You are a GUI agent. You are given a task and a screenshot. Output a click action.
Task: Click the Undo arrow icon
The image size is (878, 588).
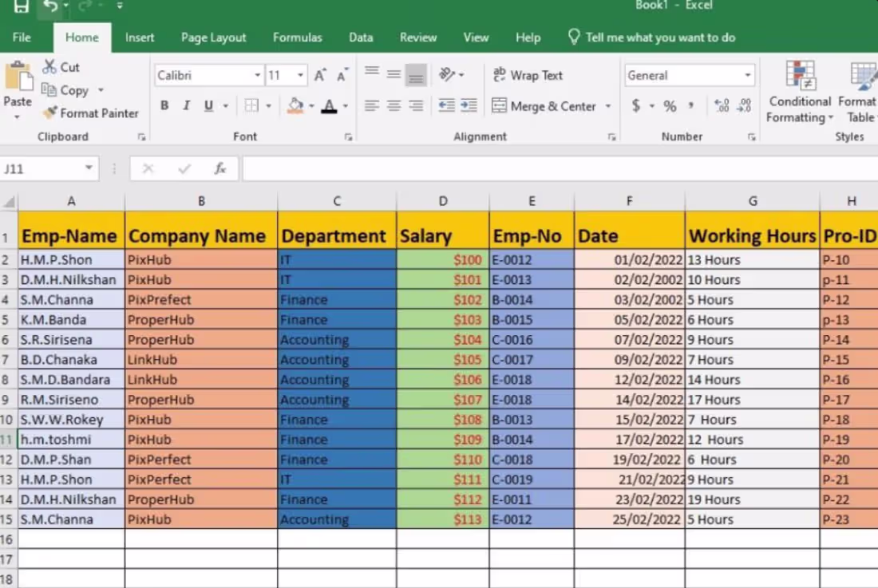50,6
